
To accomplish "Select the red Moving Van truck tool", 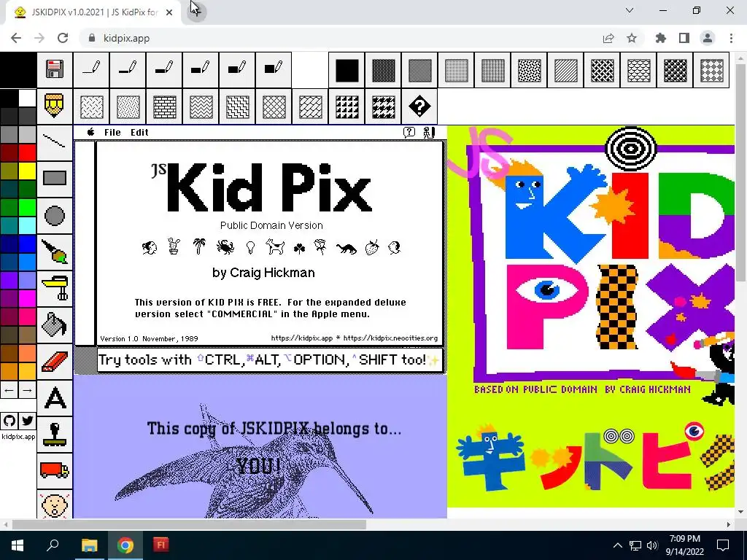I will pyautogui.click(x=55, y=470).
